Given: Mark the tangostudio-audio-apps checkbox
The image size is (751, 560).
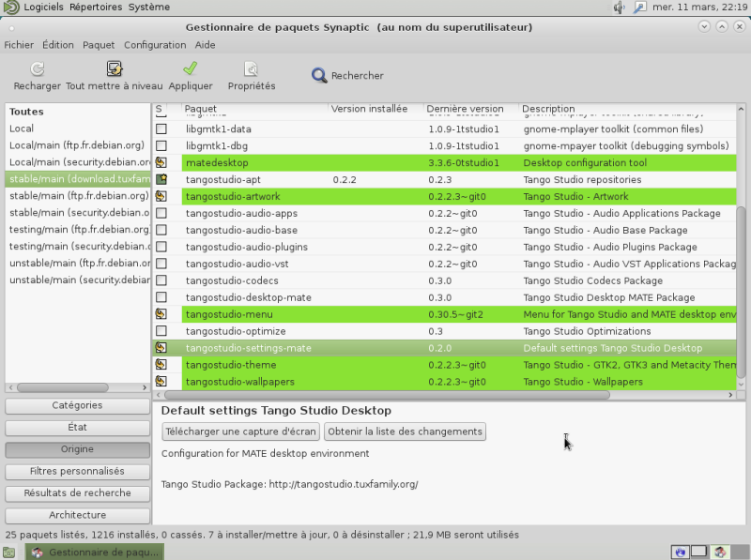Looking at the screenshot, I should [x=161, y=213].
